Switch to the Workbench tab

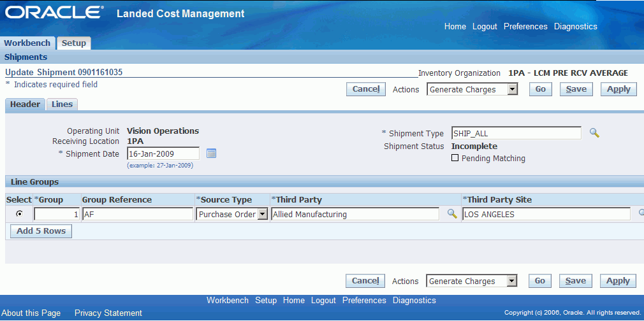(x=27, y=43)
